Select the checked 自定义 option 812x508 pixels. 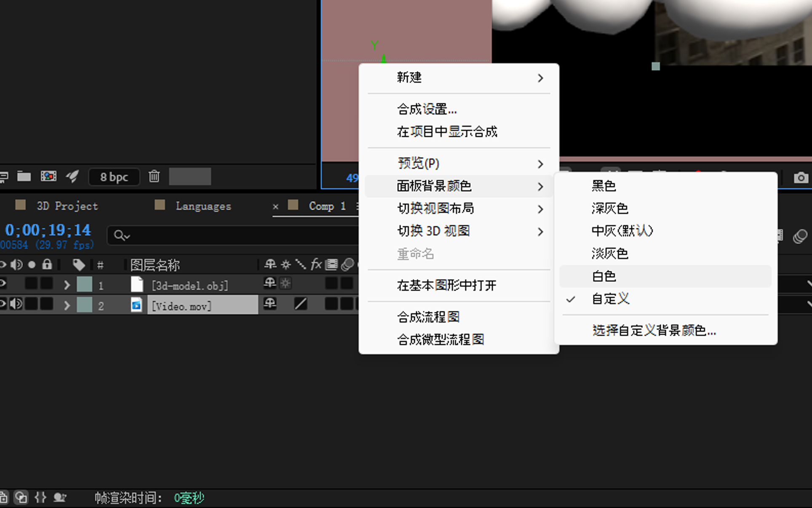click(665, 299)
